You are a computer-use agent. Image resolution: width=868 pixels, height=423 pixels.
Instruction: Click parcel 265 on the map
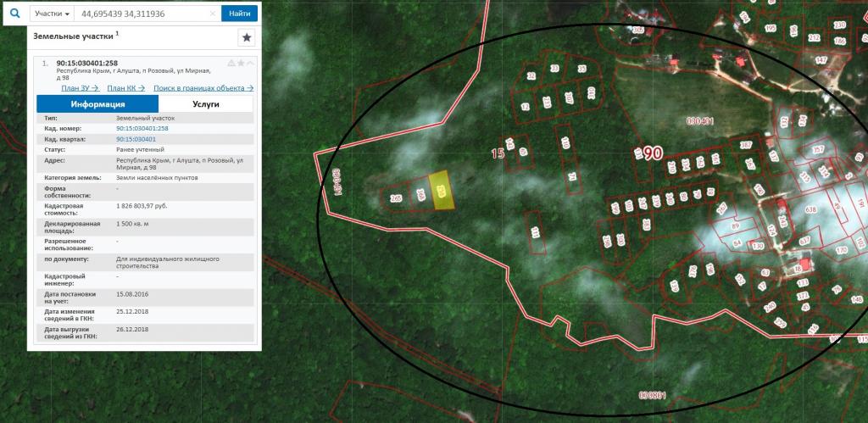point(396,198)
